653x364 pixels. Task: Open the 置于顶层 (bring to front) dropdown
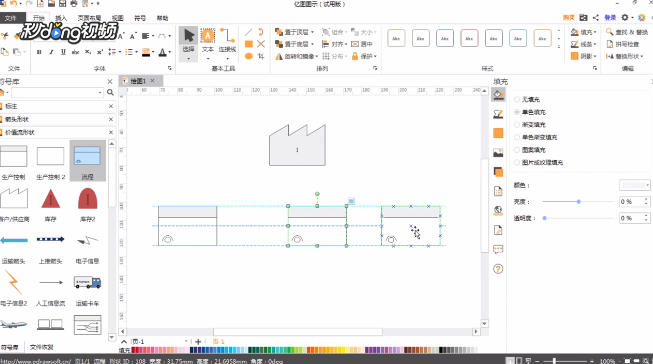[x=295, y=32]
